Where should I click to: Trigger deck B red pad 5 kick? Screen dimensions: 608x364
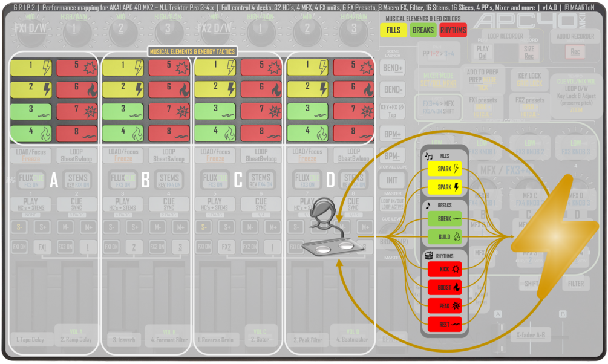(169, 68)
